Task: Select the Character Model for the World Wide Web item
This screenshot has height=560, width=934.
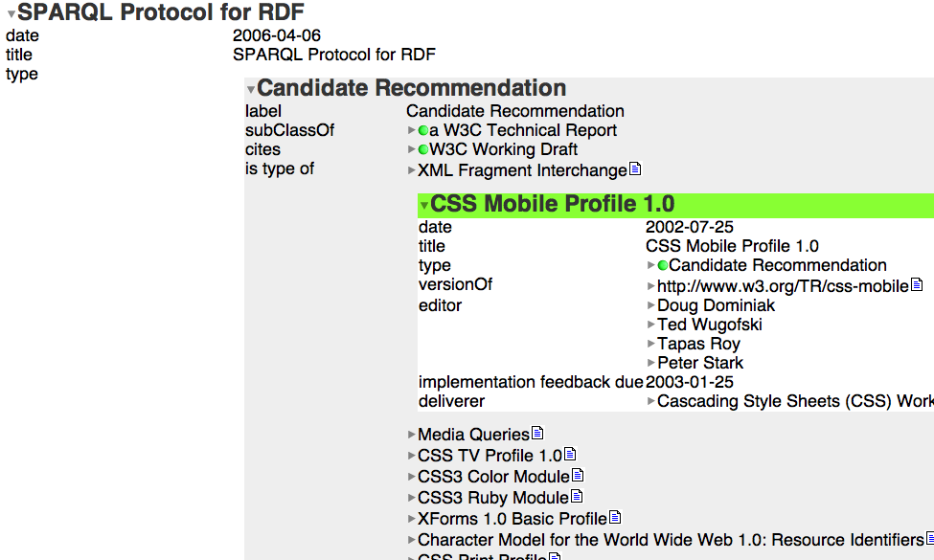Action: point(670,540)
